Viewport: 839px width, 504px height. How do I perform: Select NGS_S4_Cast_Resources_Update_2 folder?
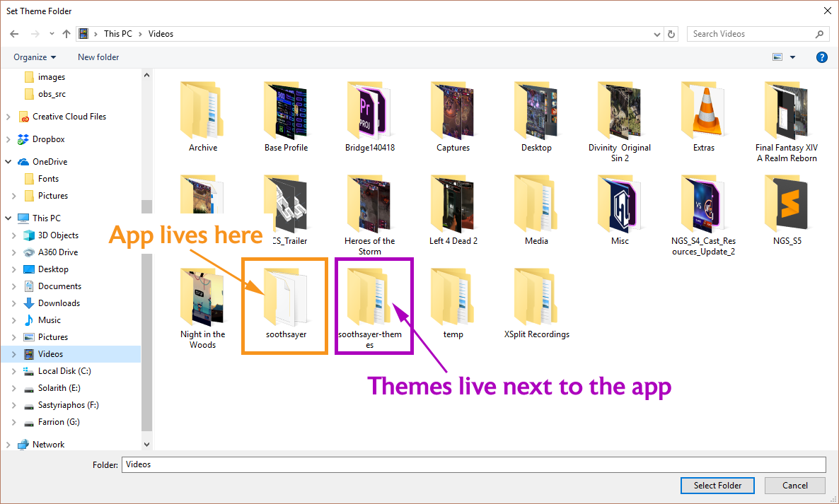(x=704, y=216)
